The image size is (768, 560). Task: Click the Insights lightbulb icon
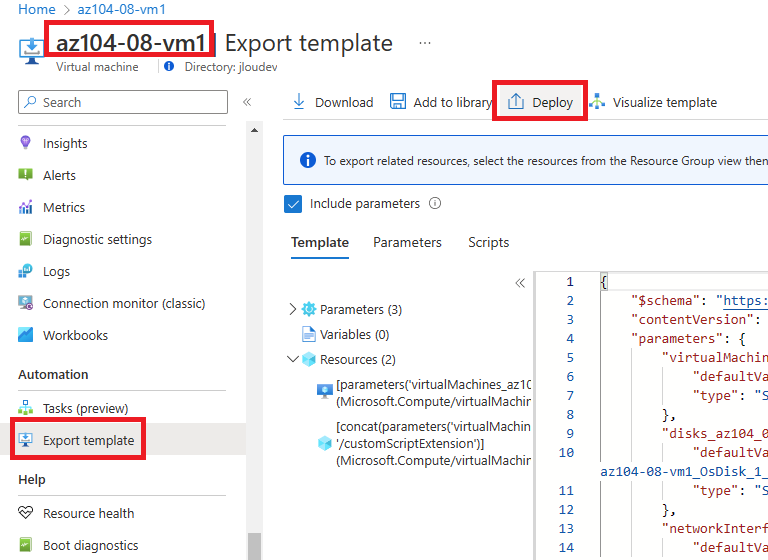tap(25, 143)
